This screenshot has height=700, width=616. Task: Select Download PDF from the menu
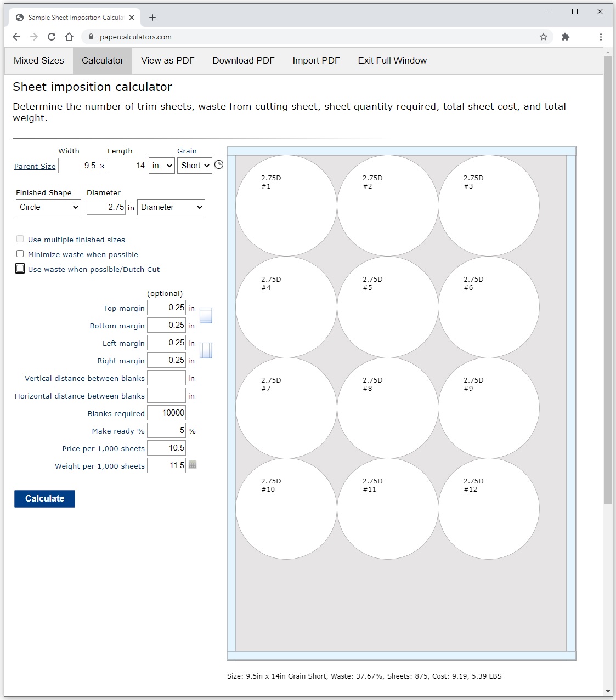(x=244, y=60)
